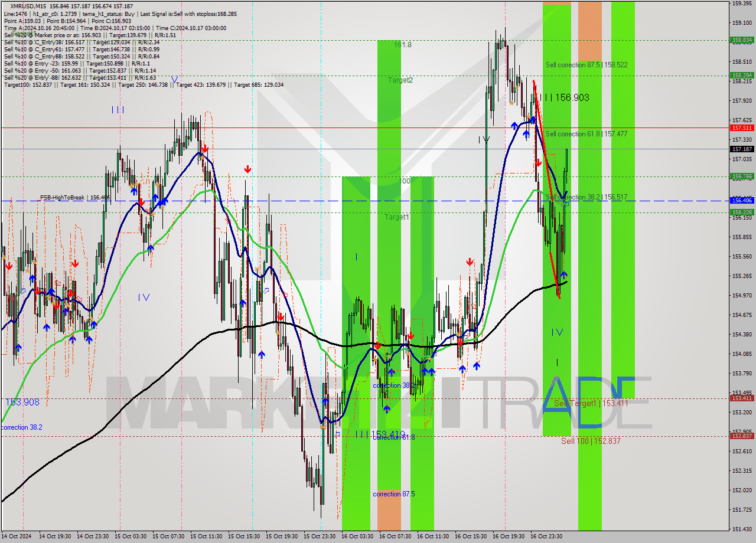Click the 154.970 price scale value
This screenshot has width=756, height=543.
pyautogui.click(x=741, y=295)
